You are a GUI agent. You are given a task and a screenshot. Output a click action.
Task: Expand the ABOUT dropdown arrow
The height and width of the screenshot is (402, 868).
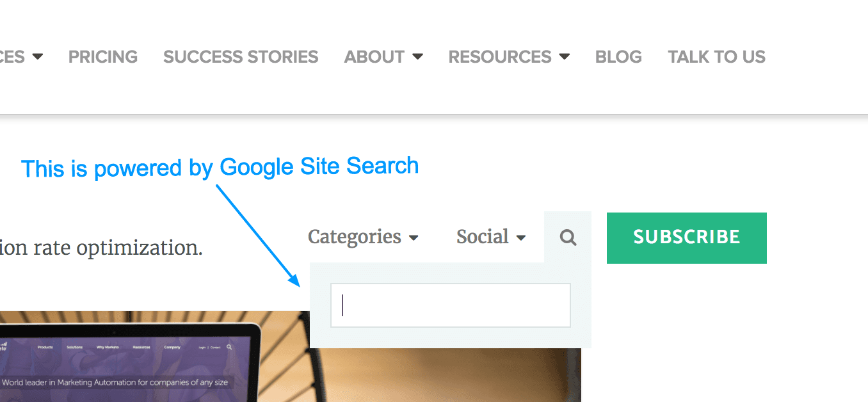pyautogui.click(x=417, y=56)
